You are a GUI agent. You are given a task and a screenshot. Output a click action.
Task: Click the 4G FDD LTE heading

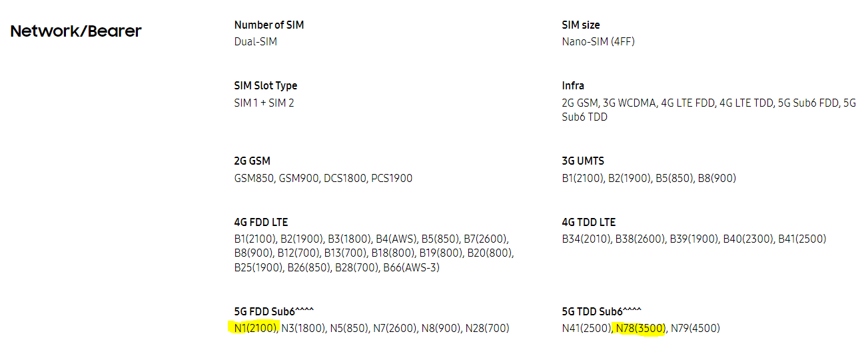(261, 222)
